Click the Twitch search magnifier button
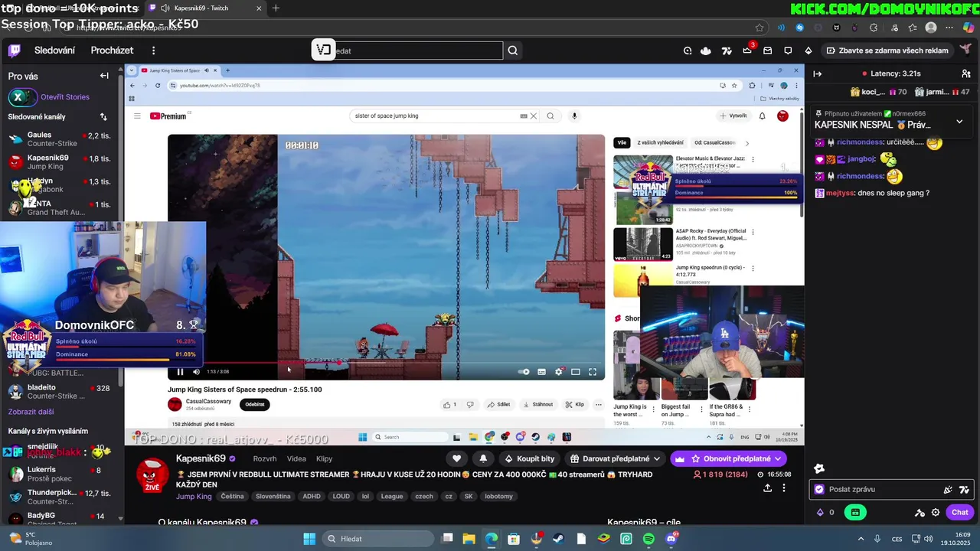 [513, 51]
